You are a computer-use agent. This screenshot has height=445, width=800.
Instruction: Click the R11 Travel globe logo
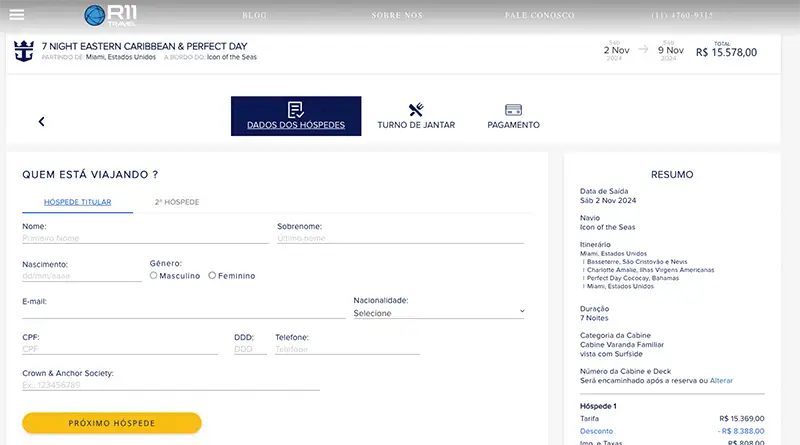[x=96, y=15]
